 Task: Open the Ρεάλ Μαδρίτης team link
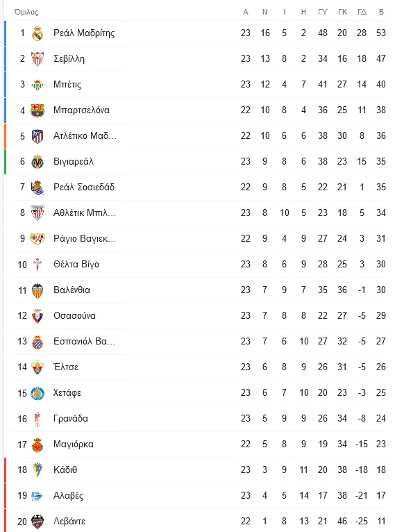pos(84,33)
